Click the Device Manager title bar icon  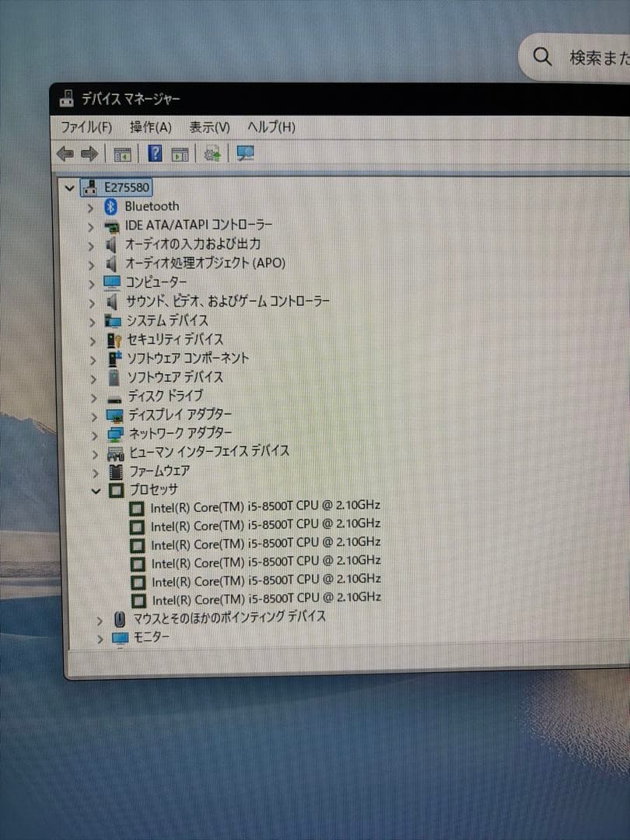(x=67, y=99)
